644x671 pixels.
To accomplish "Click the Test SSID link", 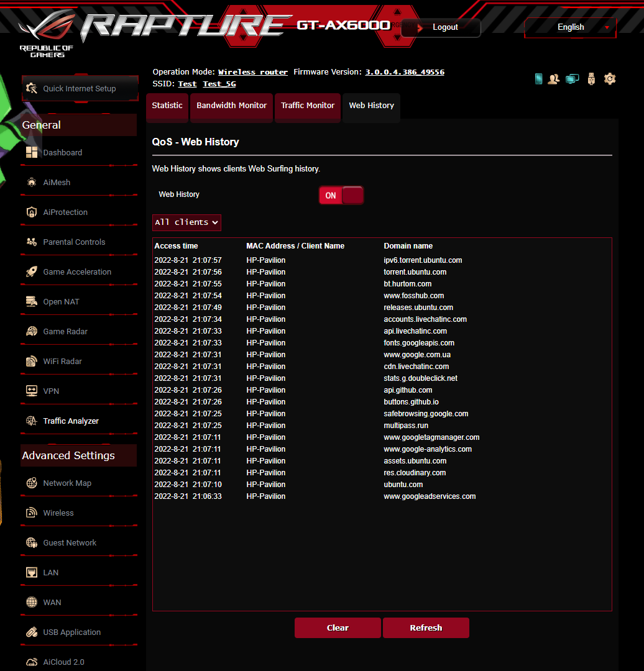I will coord(187,84).
